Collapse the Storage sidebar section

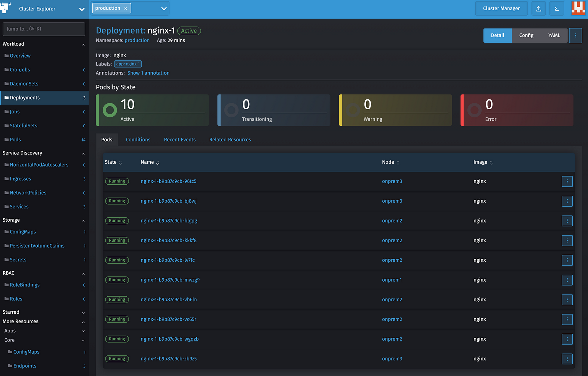point(83,220)
